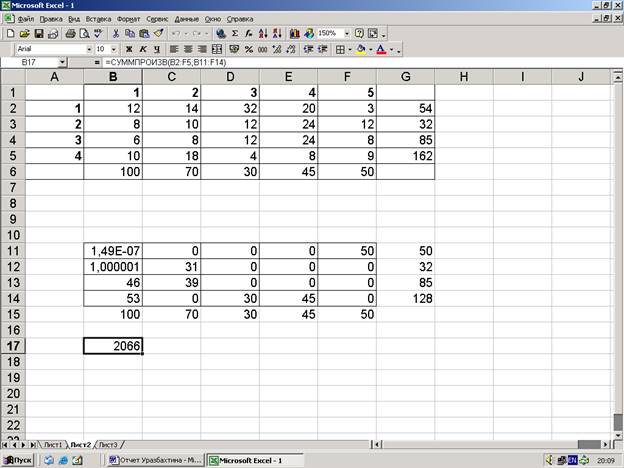
Task: Open the Font Color dropdown arrow
Action: click(x=392, y=50)
